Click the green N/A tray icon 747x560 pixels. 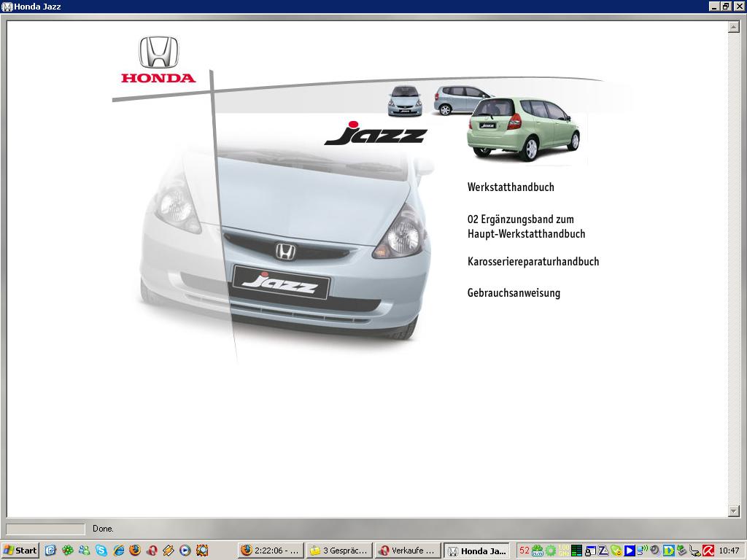538,551
